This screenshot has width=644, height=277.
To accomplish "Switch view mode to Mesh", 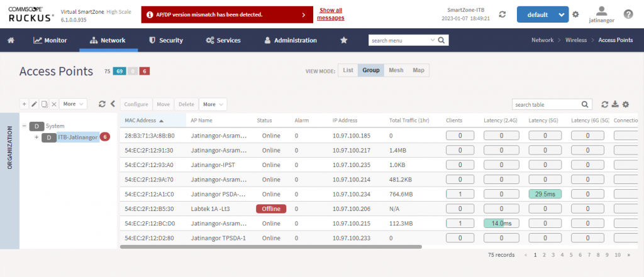I will pos(396,70).
